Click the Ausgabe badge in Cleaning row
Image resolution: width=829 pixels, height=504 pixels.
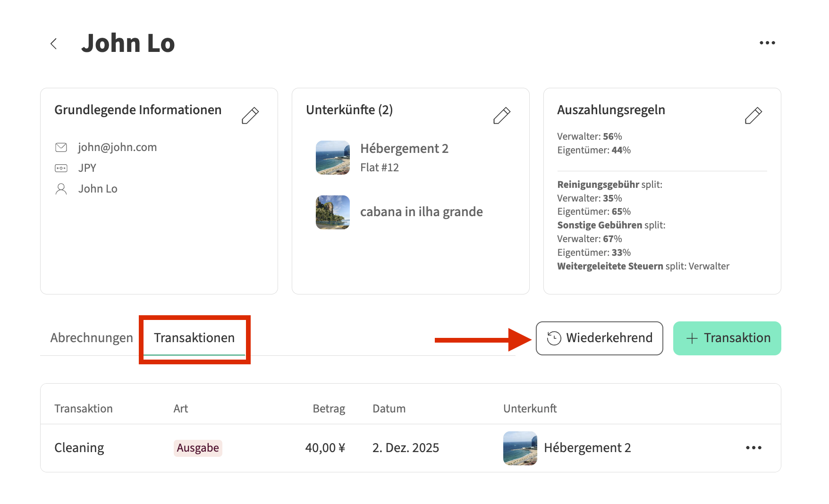[x=198, y=448]
